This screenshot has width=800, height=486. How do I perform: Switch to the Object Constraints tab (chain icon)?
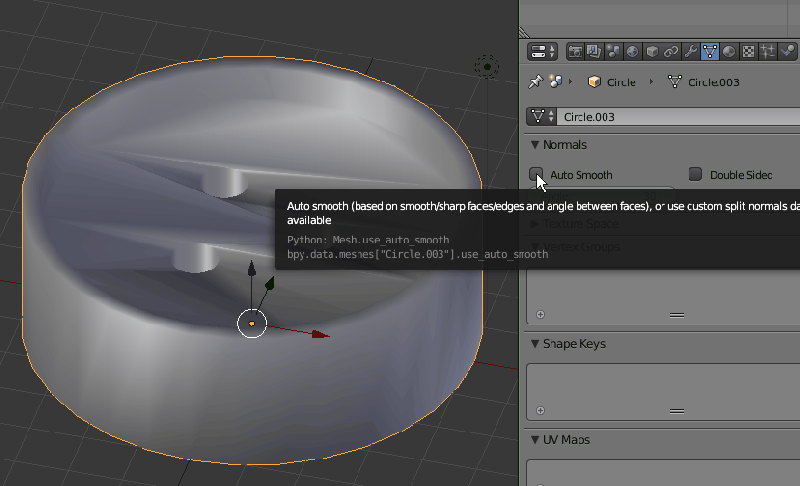coord(671,52)
